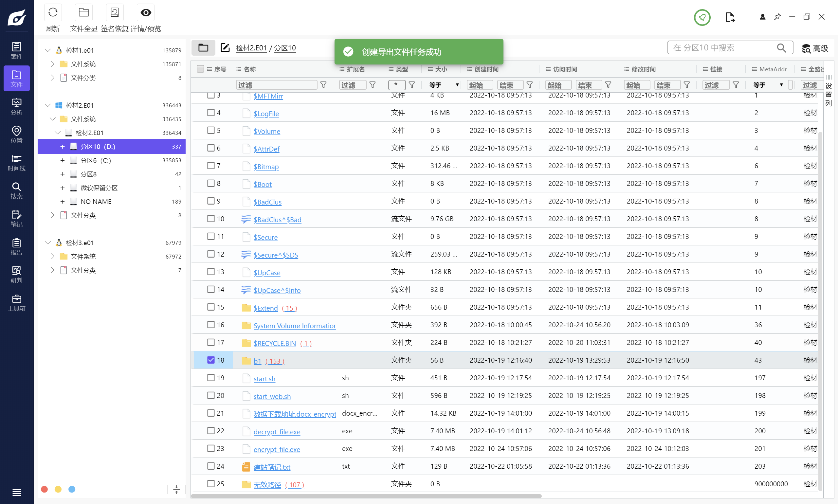The width and height of the screenshot is (838, 504).
Task: Open the 工具箱 toolbox sidebar section
Action: [x=17, y=303]
